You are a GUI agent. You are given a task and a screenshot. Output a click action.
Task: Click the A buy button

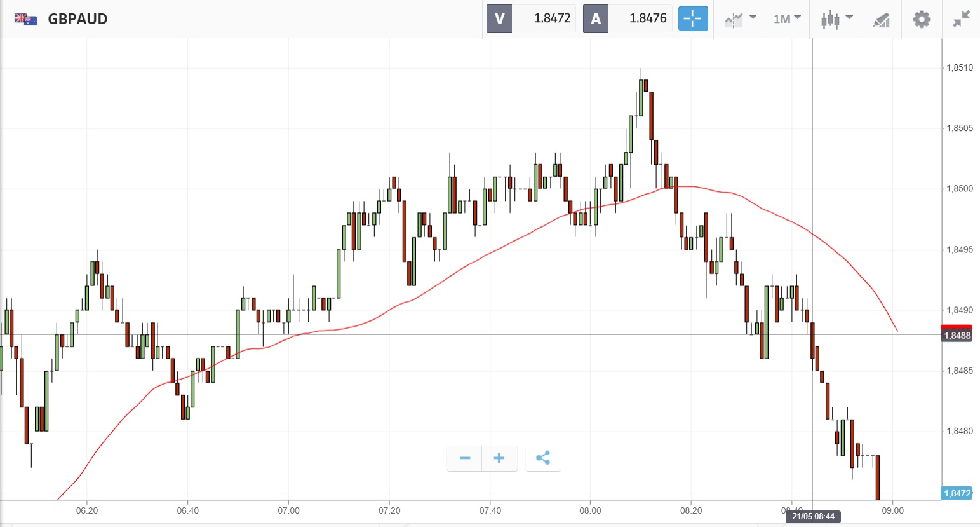click(x=596, y=18)
